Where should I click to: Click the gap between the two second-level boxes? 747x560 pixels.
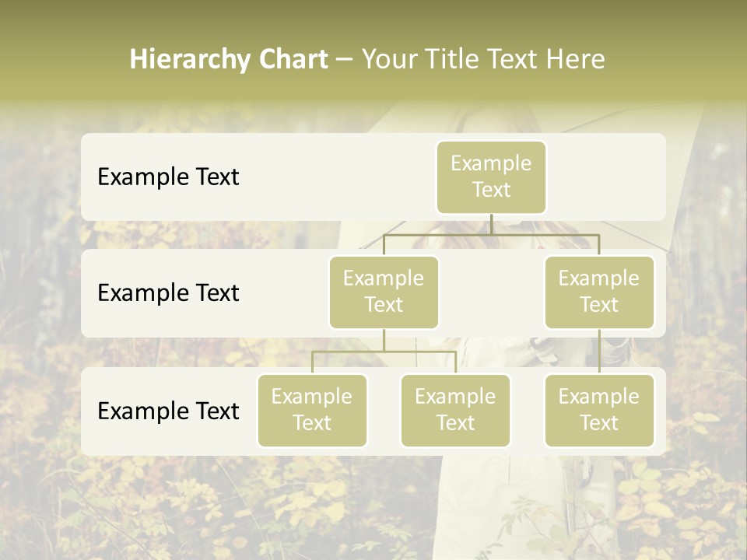[491, 293]
